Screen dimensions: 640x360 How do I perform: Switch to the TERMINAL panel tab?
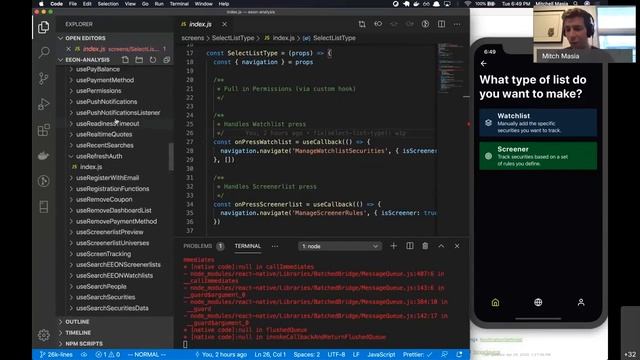pyautogui.click(x=247, y=246)
